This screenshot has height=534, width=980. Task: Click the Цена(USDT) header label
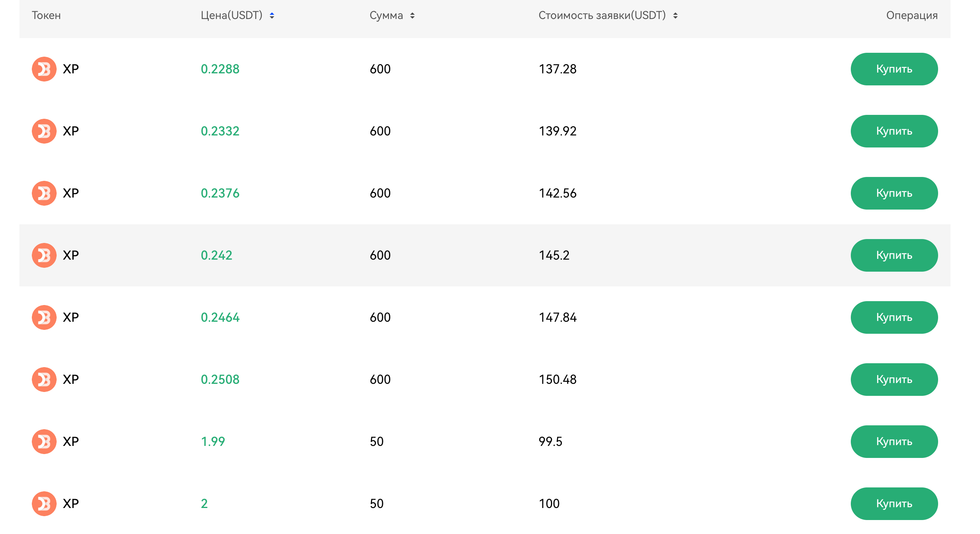pyautogui.click(x=232, y=16)
